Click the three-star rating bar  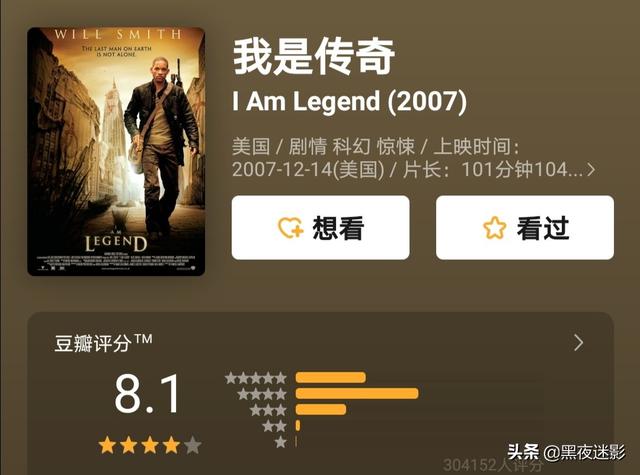(x=321, y=409)
